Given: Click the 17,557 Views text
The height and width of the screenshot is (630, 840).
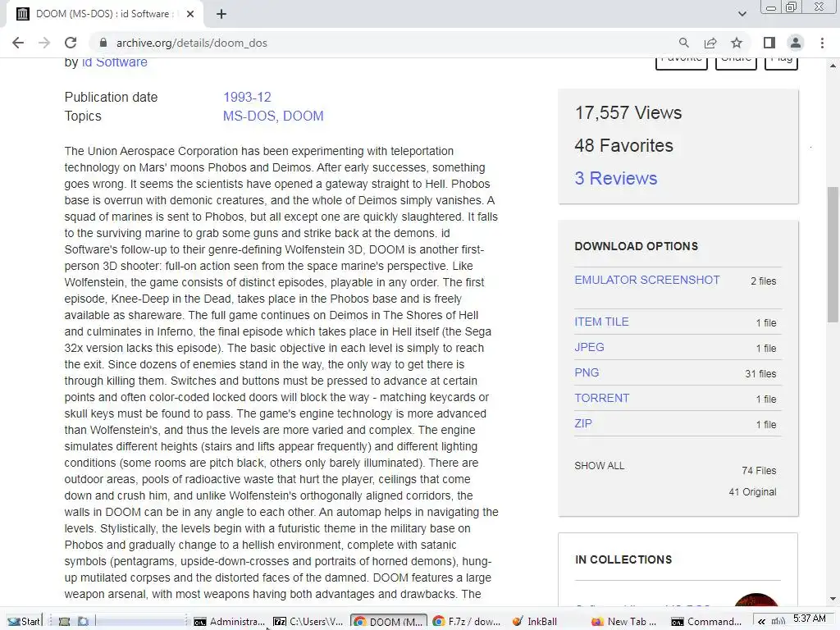Looking at the screenshot, I should pyautogui.click(x=628, y=112).
